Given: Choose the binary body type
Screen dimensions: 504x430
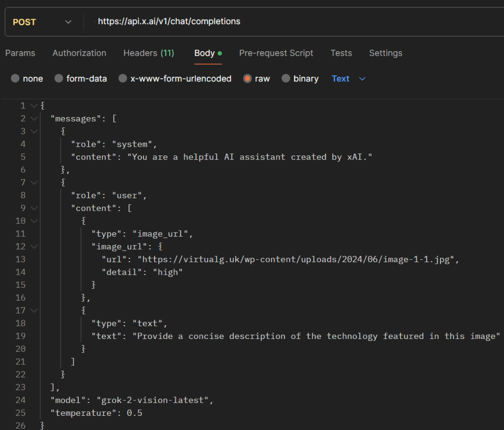Looking at the screenshot, I should (x=286, y=79).
